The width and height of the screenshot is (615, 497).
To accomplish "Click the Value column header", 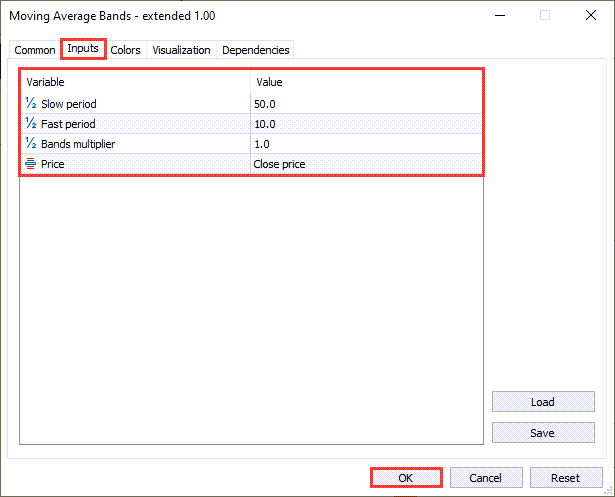I will pyautogui.click(x=365, y=82).
